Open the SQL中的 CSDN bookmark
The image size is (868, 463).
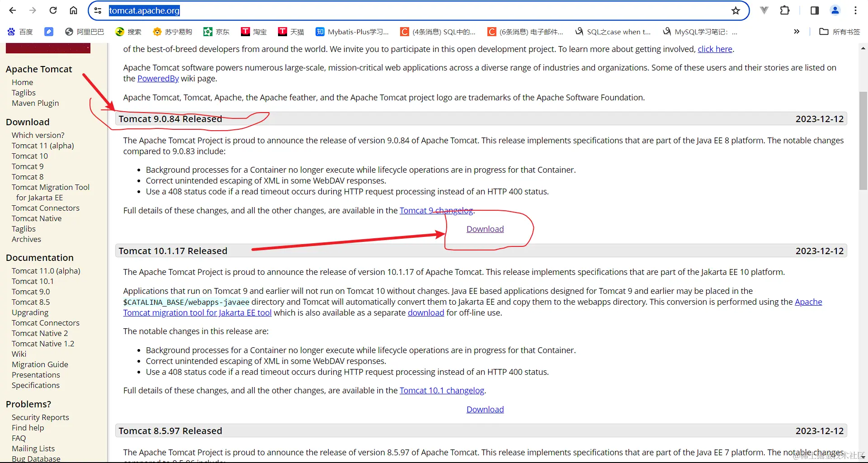[438, 32]
